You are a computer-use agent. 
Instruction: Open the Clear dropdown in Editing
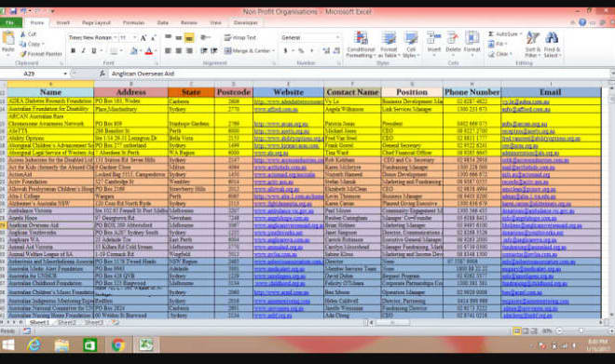tap(500, 54)
